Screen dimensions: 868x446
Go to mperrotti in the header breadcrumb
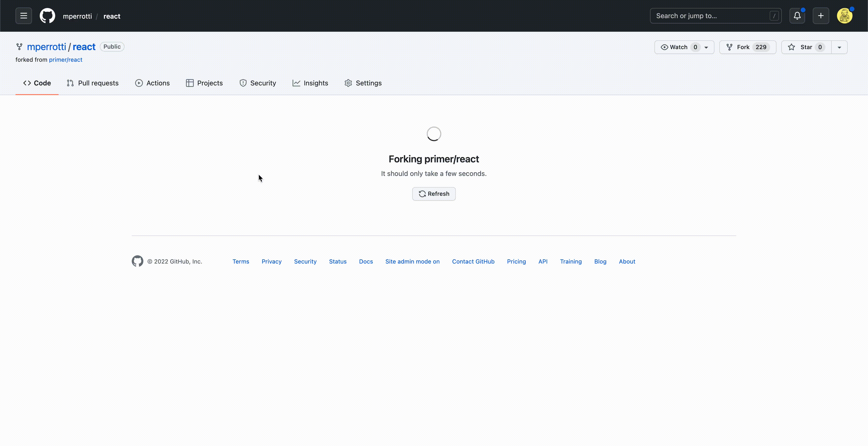(x=77, y=16)
